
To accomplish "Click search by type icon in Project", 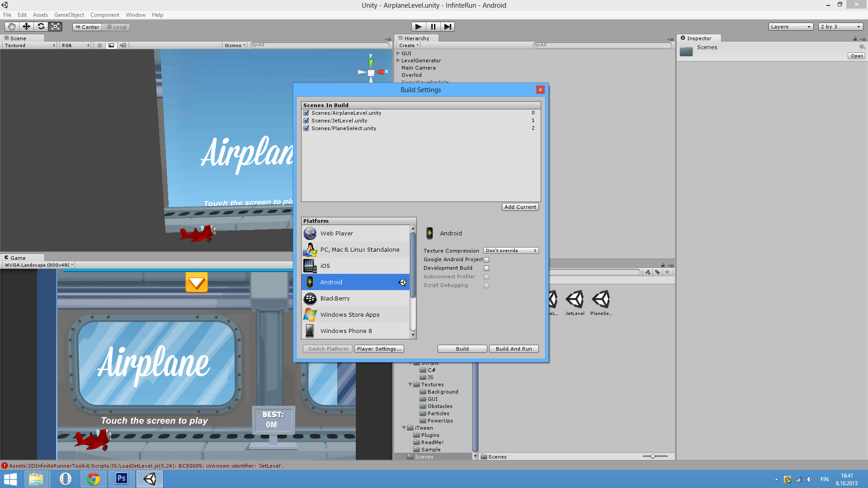I will [x=648, y=272].
